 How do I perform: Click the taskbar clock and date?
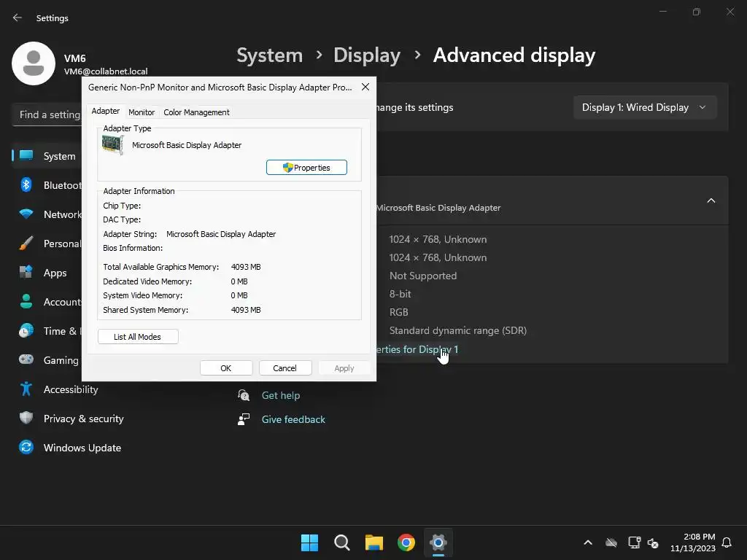[693, 542]
